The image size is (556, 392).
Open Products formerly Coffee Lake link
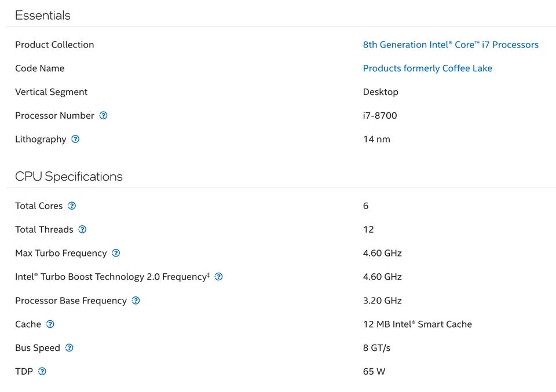coord(427,68)
